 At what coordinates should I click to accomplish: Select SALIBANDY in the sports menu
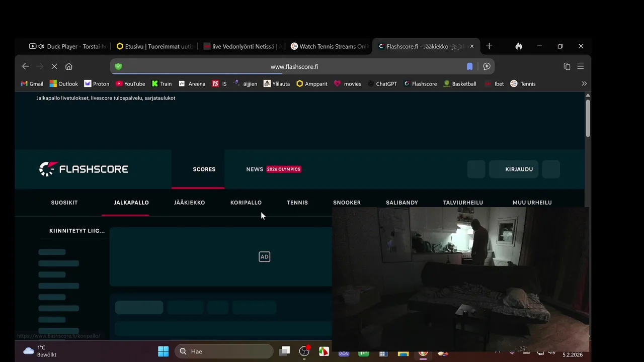(x=402, y=203)
